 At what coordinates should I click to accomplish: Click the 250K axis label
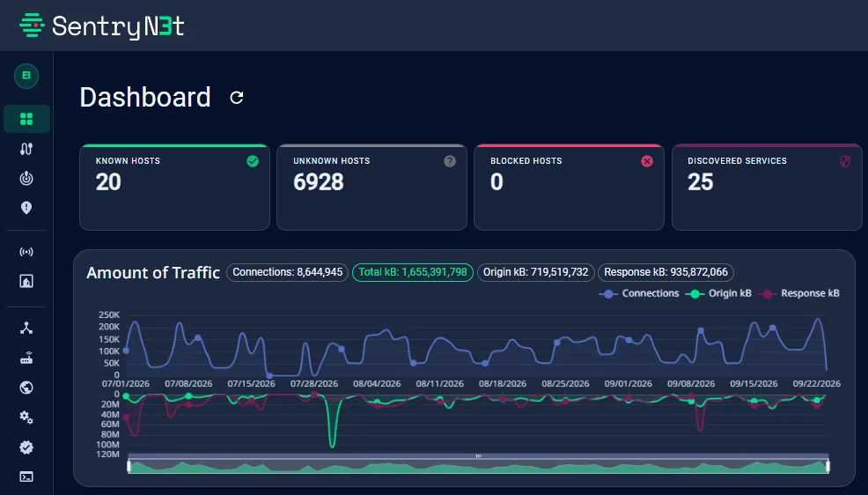(109, 314)
